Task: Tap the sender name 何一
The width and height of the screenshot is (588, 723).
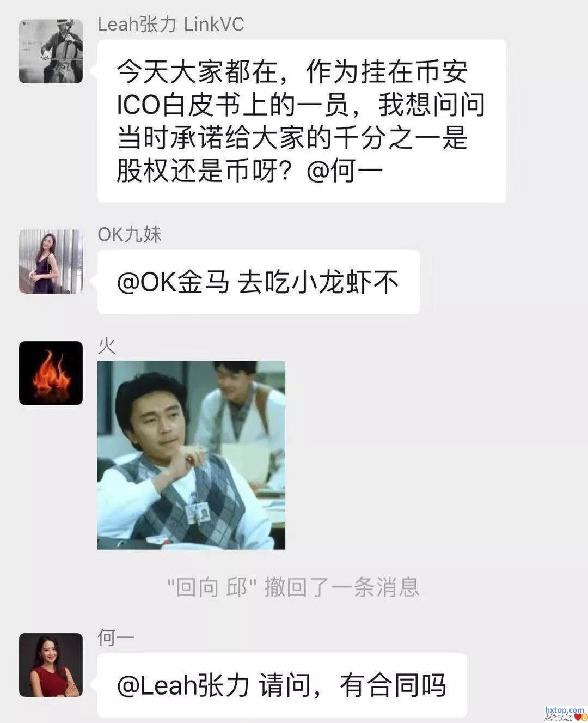Action: [115, 637]
